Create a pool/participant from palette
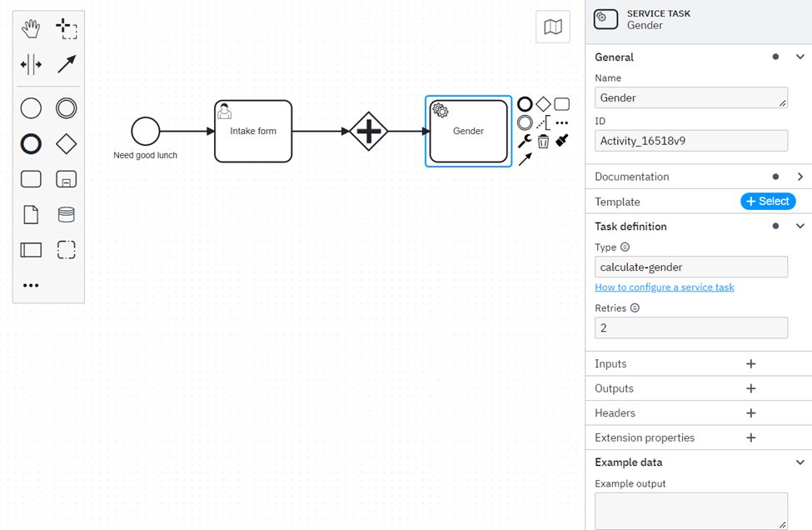Image resolution: width=812 pixels, height=530 pixels. 31,250
